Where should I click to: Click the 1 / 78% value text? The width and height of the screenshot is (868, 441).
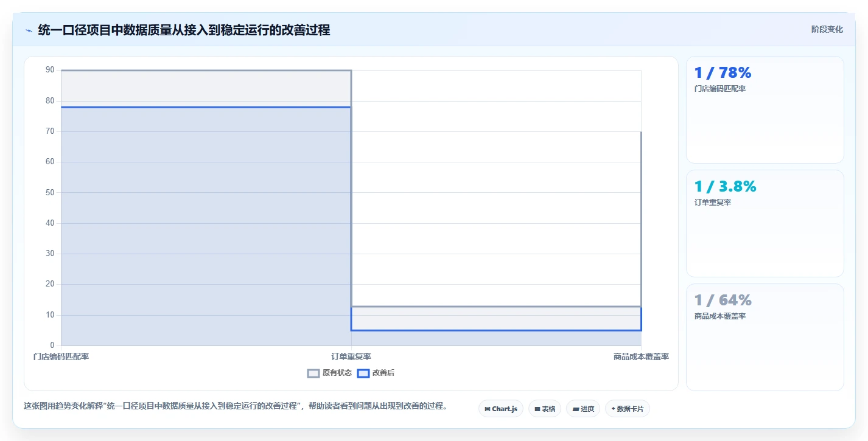click(723, 72)
